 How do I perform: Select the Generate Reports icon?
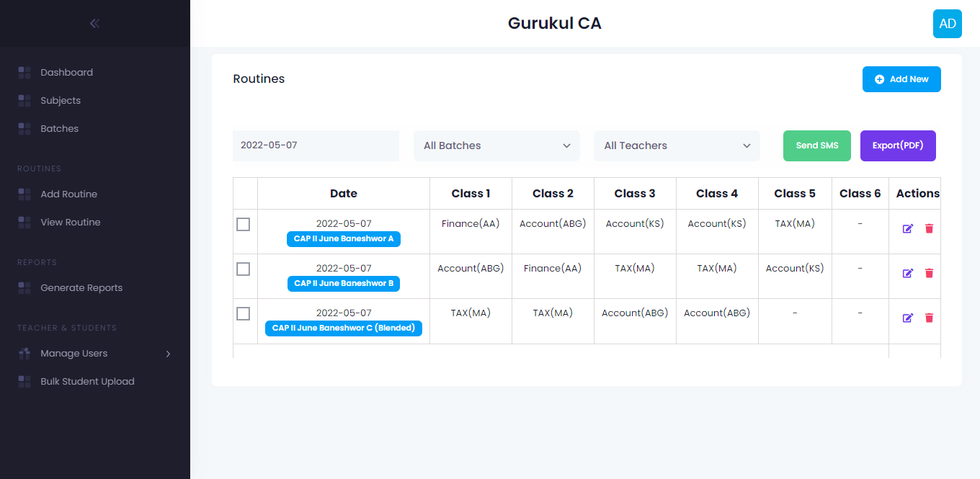[24, 287]
